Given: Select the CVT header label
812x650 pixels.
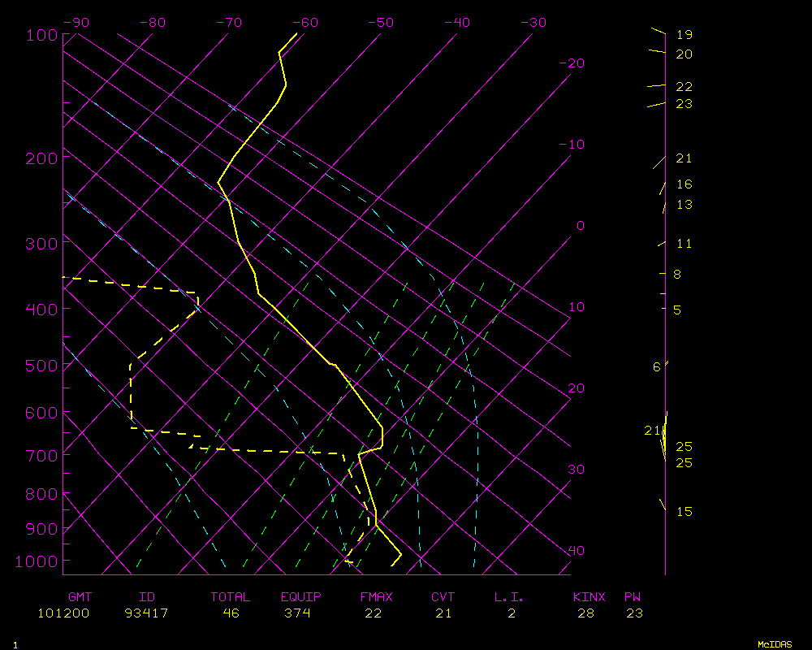Looking at the screenshot, I should (443, 597).
